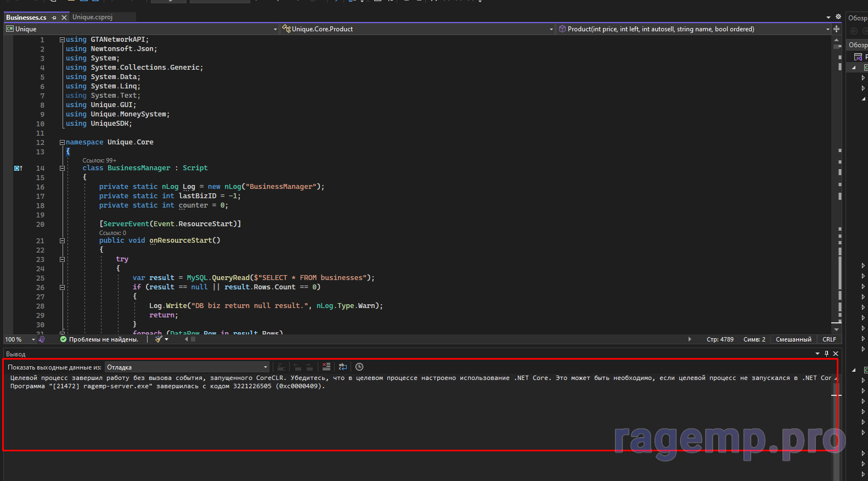Viewport: 868px width, 481px height.
Task: Click the CRLF line ending indicator
Action: tap(829, 339)
